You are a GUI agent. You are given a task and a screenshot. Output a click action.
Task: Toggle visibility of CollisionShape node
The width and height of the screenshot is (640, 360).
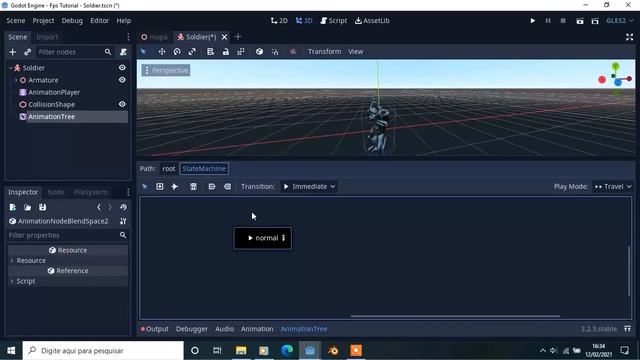tap(122, 104)
